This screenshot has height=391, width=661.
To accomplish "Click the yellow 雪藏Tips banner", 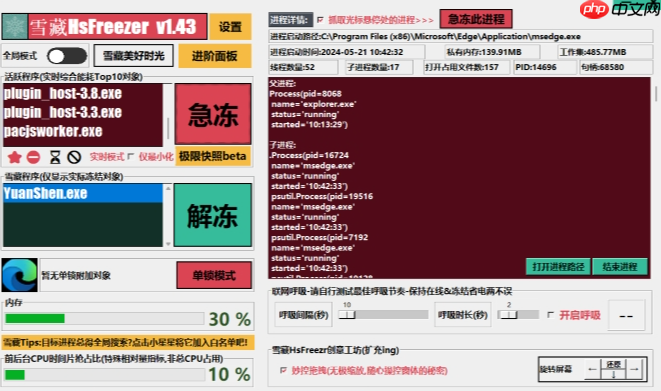I will (x=128, y=342).
